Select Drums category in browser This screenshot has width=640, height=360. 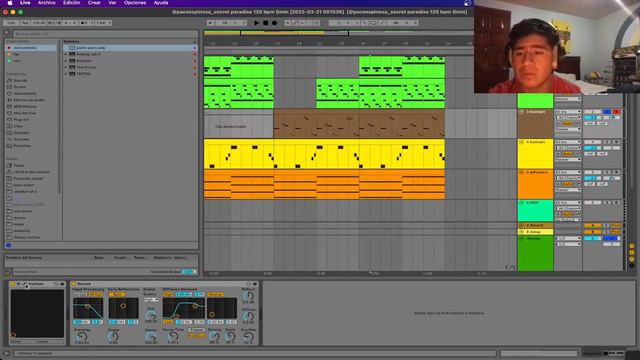coord(20,87)
